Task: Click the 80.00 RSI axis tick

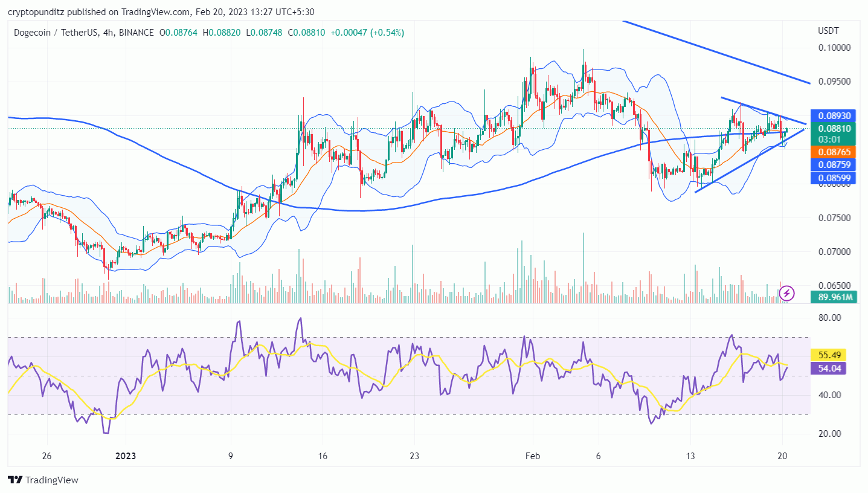Action: pos(829,317)
